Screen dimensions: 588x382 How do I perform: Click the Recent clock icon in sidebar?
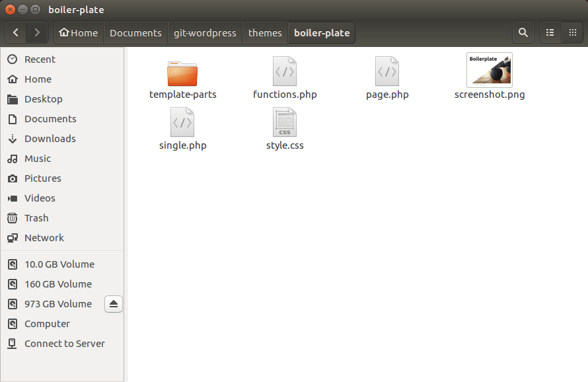[13, 59]
